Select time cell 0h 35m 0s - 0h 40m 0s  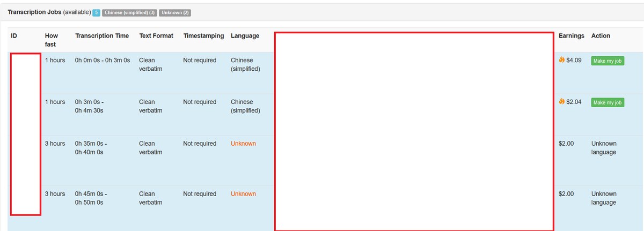pos(91,148)
